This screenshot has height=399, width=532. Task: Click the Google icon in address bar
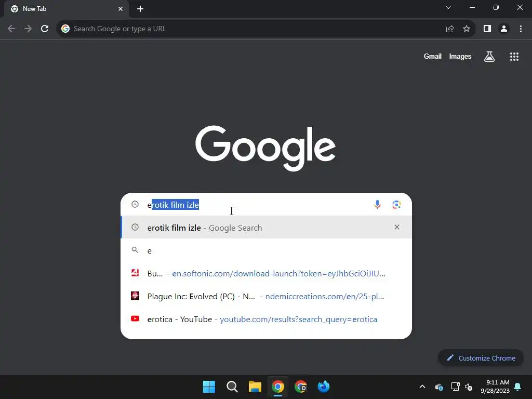(x=65, y=29)
